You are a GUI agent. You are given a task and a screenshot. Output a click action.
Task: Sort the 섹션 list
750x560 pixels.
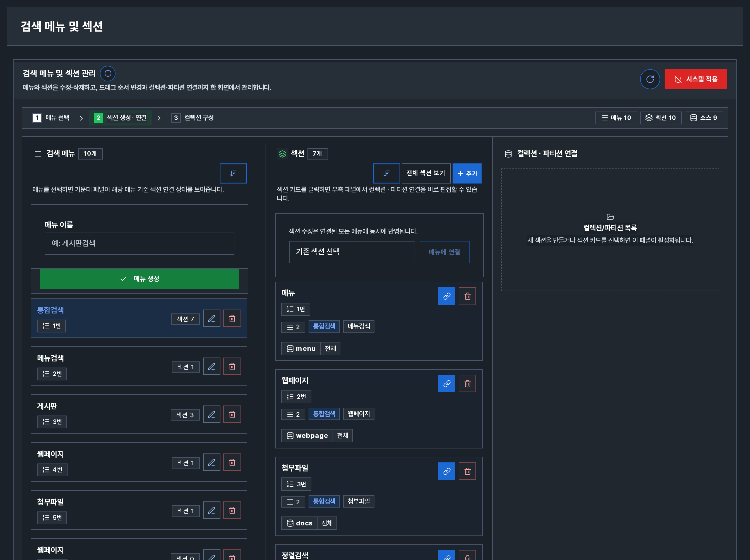click(386, 173)
